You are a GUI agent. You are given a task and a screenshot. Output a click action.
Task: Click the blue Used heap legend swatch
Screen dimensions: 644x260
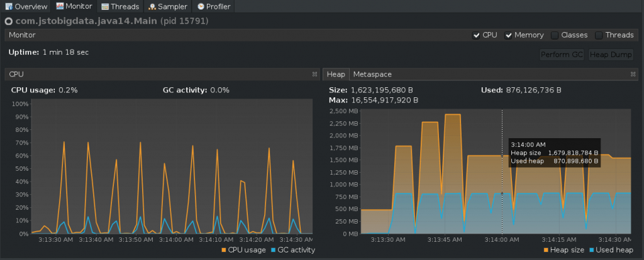(x=591, y=250)
